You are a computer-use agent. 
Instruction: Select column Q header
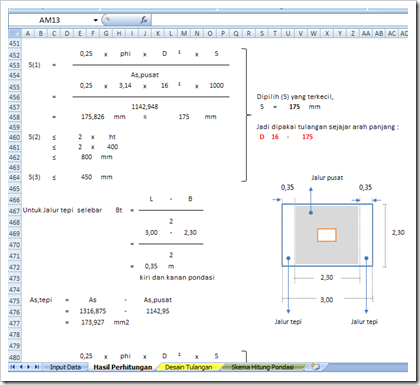(236, 33)
